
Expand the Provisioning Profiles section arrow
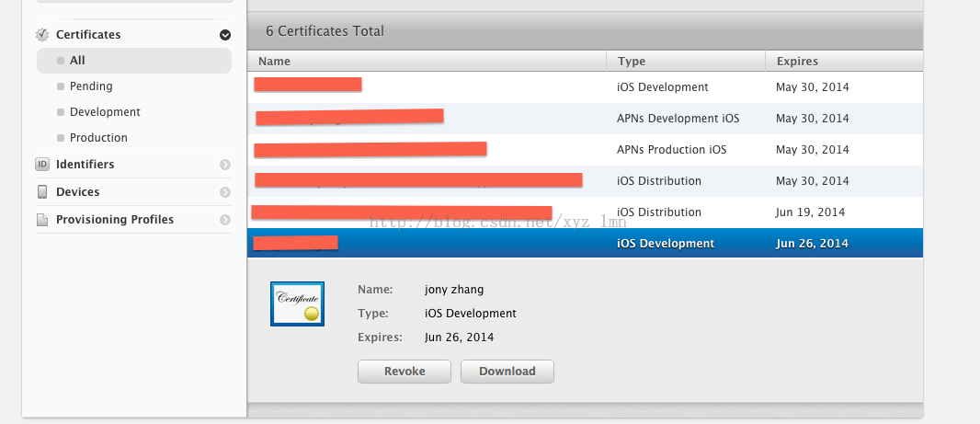(x=225, y=220)
